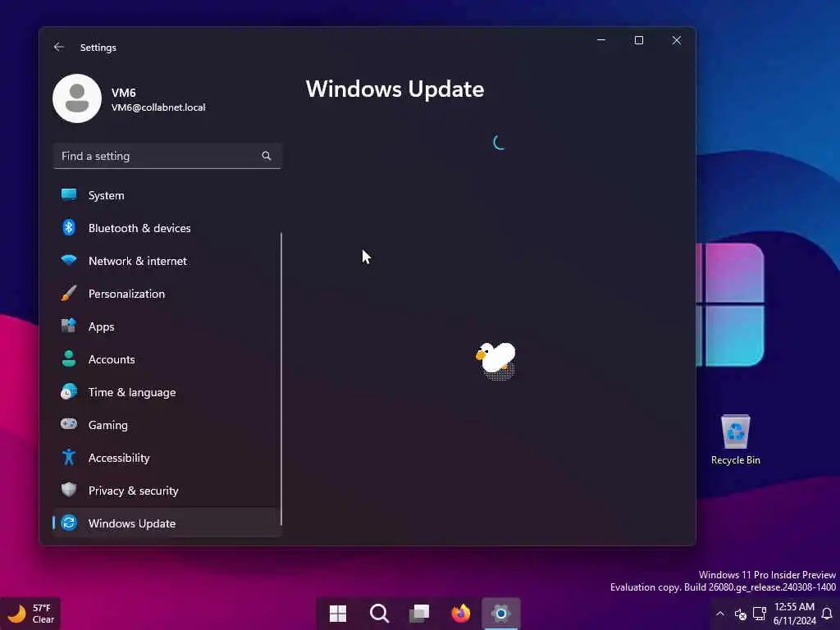Screen dimensions: 840x630
Task: Go back using the Settings back arrow
Action: [59, 47]
